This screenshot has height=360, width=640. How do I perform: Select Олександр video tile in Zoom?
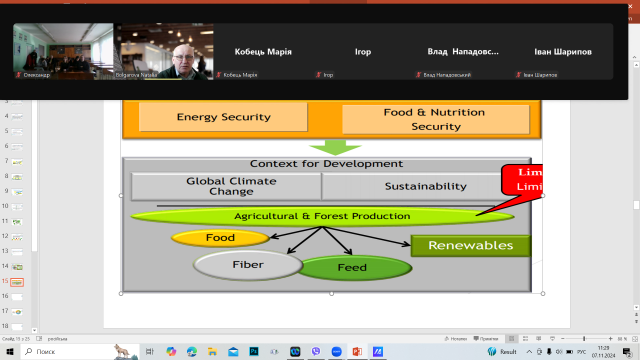(x=63, y=51)
